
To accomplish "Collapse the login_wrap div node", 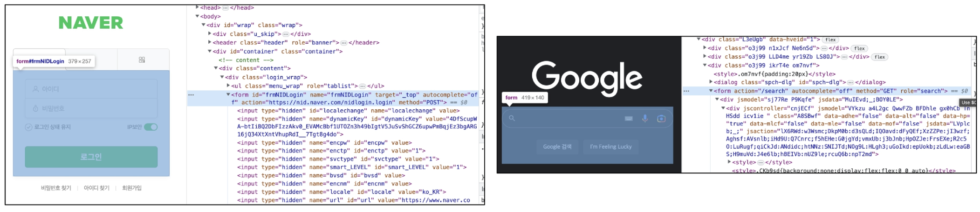I will point(222,77).
